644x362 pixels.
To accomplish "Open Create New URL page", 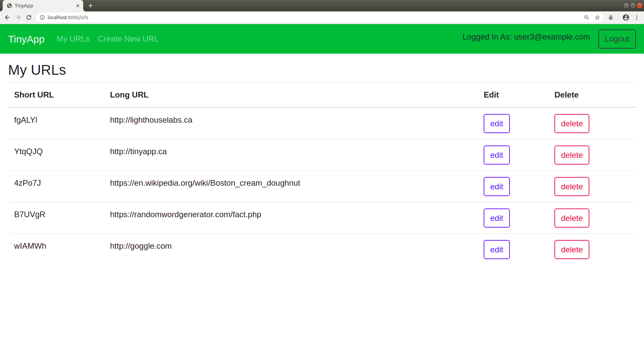I will 128,39.
